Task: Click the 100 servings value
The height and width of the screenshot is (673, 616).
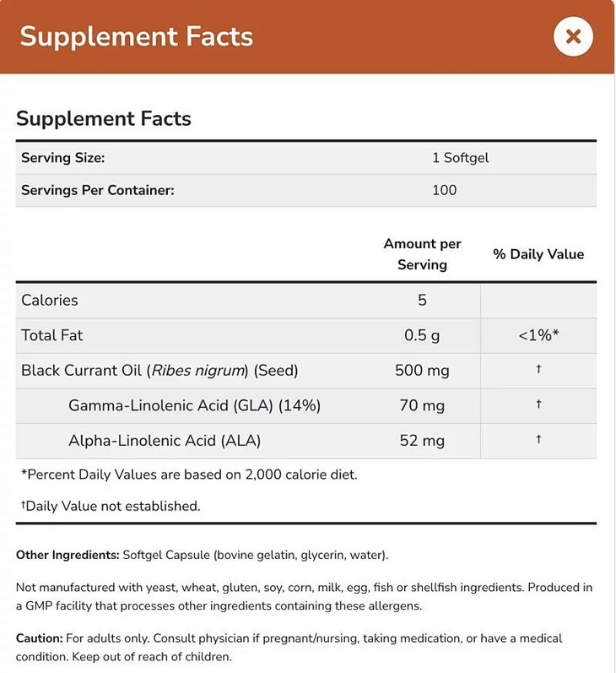Action: (444, 190)
